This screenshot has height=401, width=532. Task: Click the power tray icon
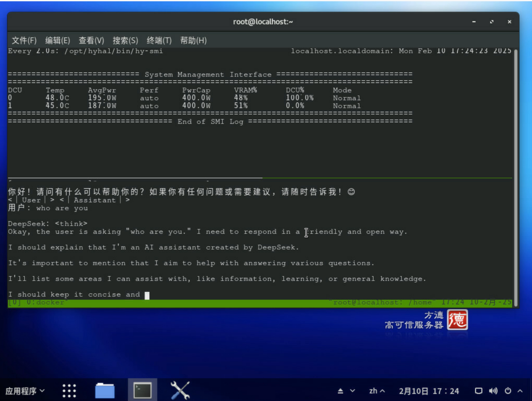(508, 391)
